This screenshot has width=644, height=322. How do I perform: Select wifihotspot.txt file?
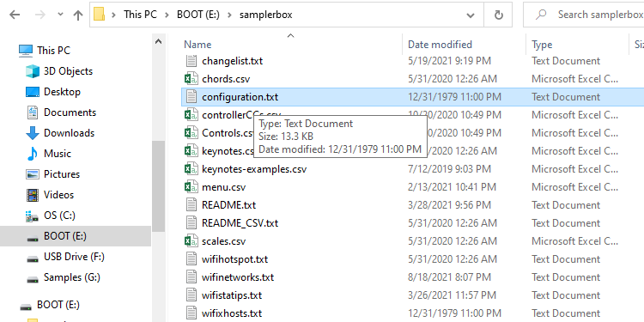[x=234, y=259]
